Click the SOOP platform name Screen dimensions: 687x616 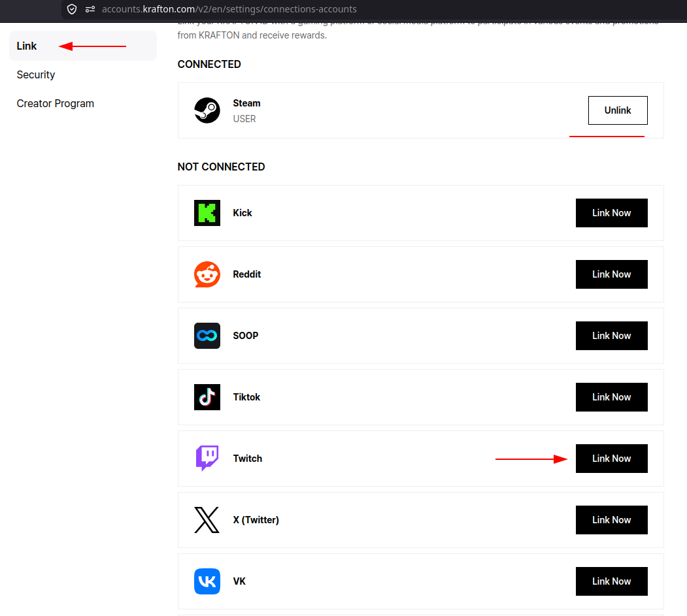(x=245, y=336)
